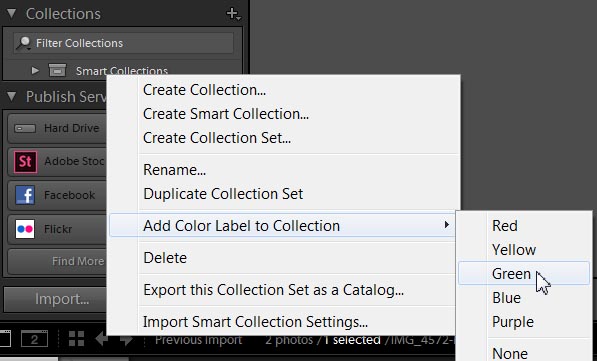Open the Hard Drive publish service
The width and height of the screenshot is (597, 361).
click(x=57, y=128)
